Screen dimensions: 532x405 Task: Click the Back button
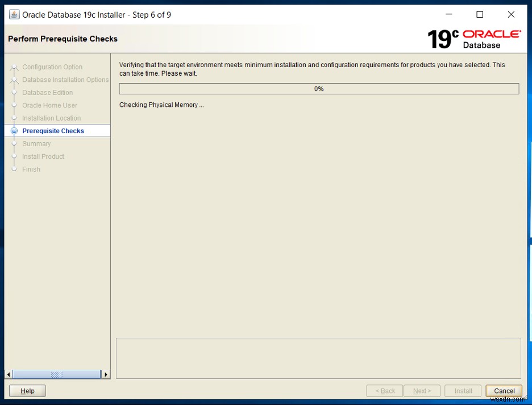pyautogui.click(x=384, y=391)
